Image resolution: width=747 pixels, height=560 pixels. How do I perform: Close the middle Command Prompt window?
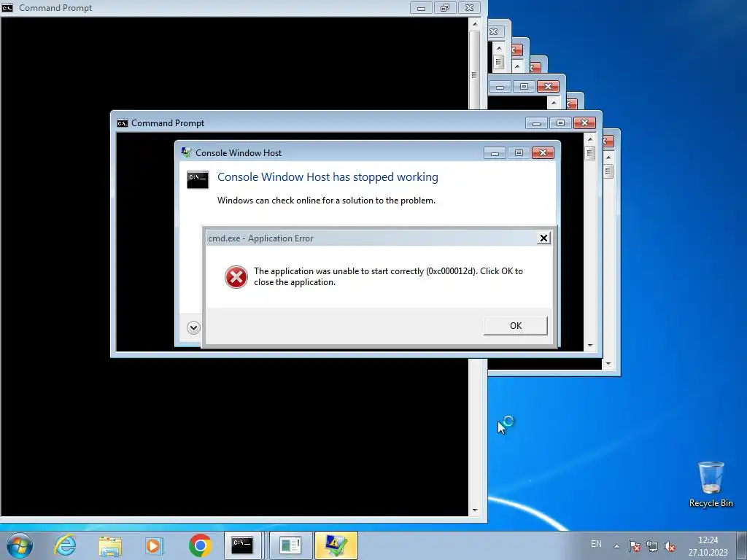point(584,123)
